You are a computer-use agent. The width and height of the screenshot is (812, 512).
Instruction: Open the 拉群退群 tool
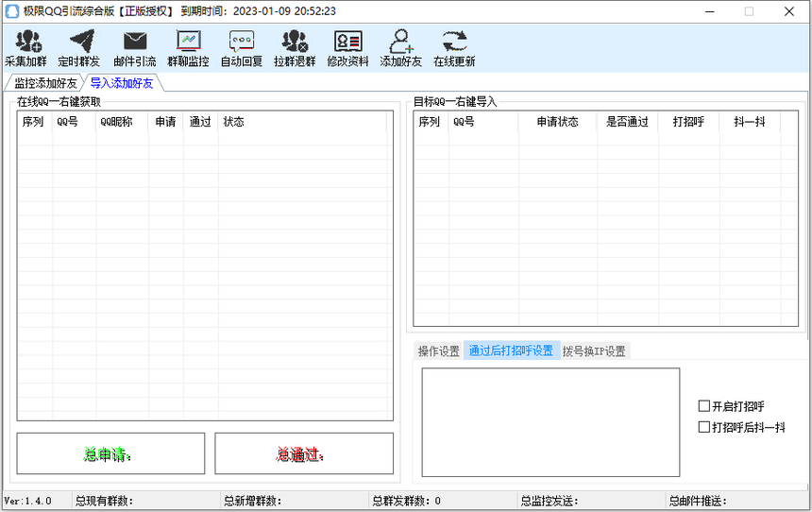295,48
